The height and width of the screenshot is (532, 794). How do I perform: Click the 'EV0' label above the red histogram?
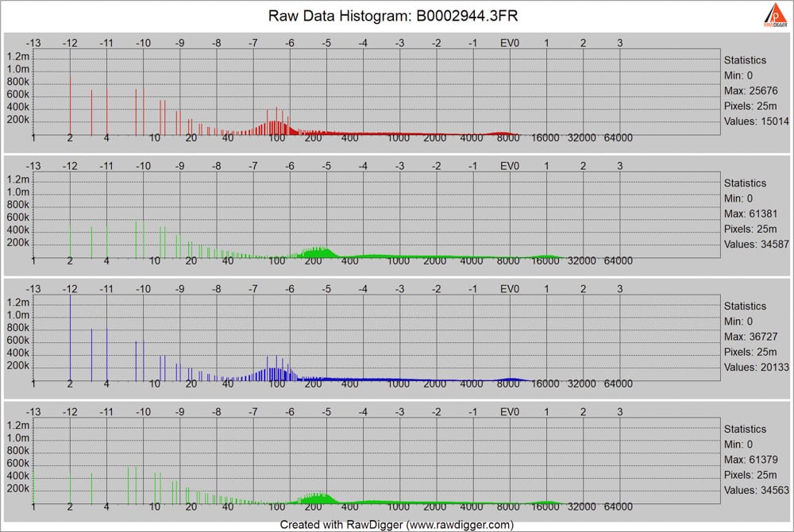pyautogui.click(x=510, y=43)
